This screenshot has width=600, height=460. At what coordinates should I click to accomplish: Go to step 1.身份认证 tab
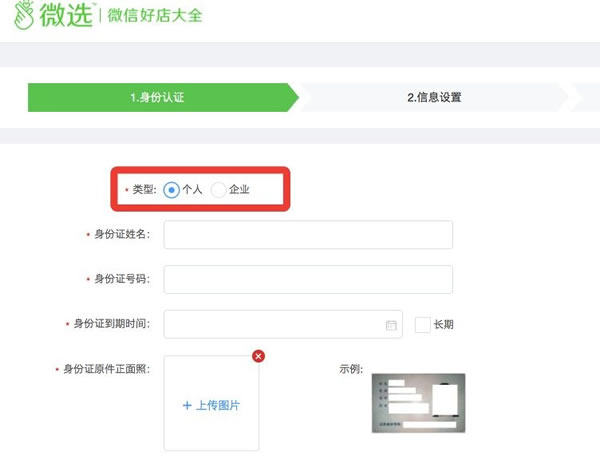tap(163, 97)
